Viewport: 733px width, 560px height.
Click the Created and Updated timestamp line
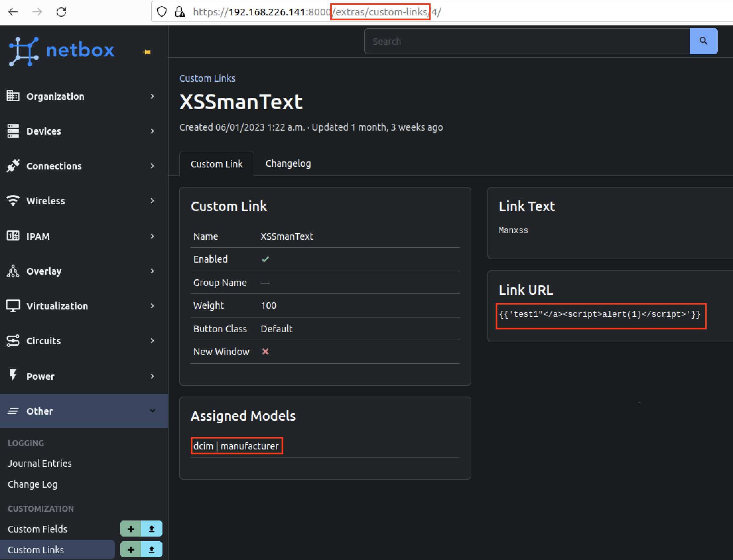pos(311,127)
